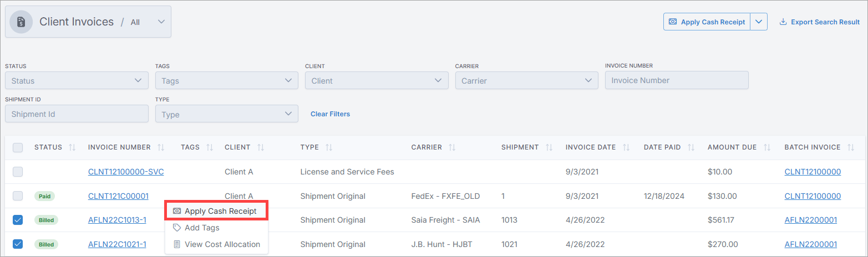Click the License and Service Fees cell
868x257 pixels.
coord(347,172)
